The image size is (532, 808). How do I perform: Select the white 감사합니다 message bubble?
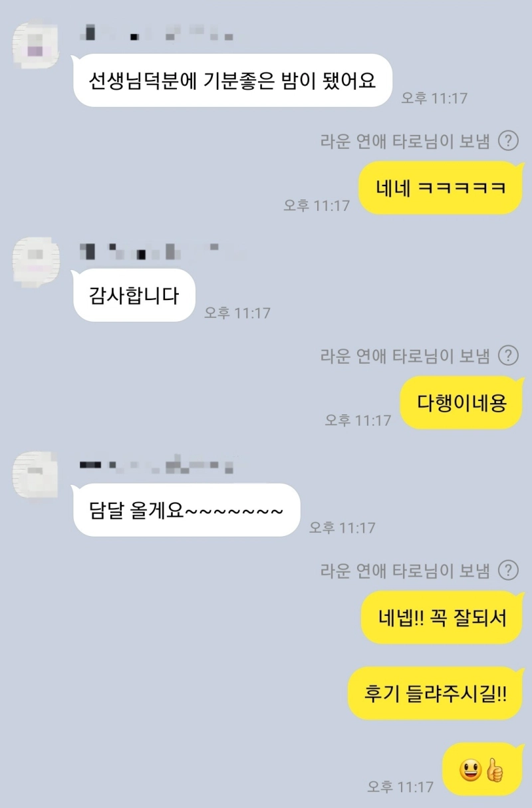point(134,295)
